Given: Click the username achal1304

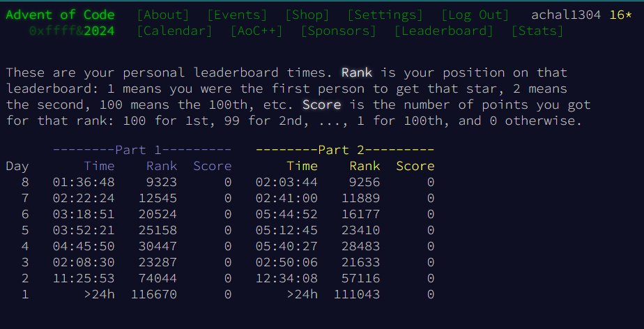Looking at the screenshot, I should (x=566, y=15).
